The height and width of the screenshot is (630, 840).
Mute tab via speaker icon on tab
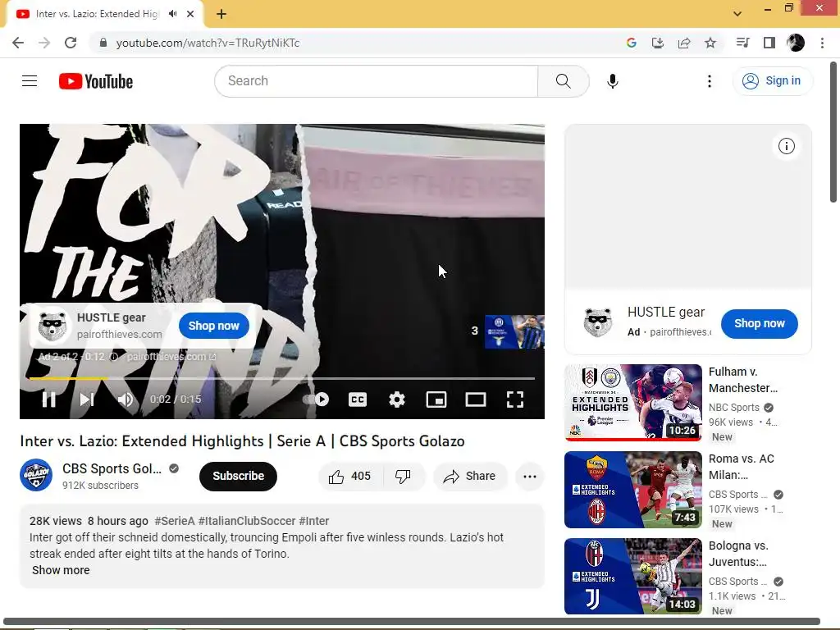(x=172, y=14)
